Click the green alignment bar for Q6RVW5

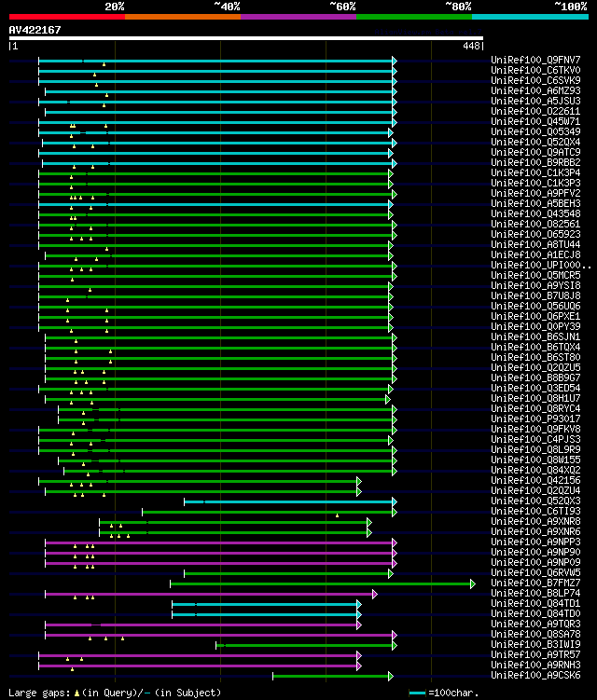click(286, 573)
